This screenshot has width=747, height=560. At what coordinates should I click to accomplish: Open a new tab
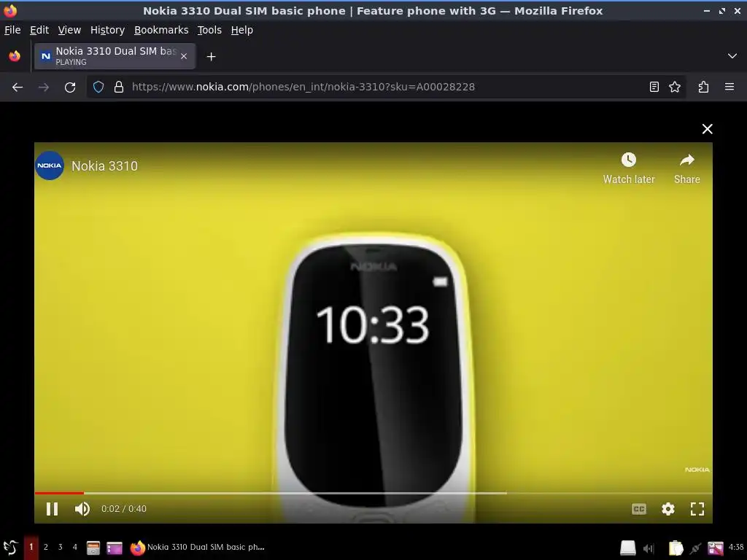pyautogui.click(x=211, y=57)
